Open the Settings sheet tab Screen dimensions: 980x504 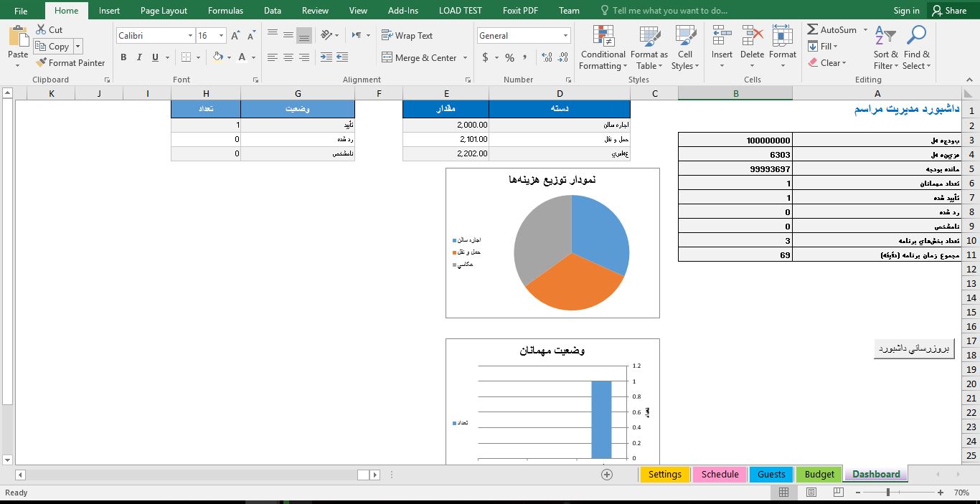click(665, 474)
